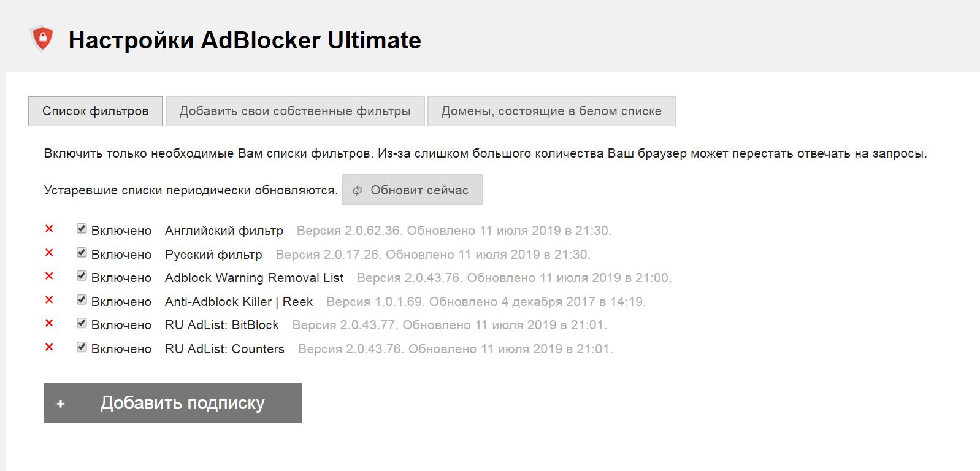The width and height of the screenshot is (980, 471).
Task: Toggle the Русский фильтр checkbox
Action: tap(82, 253)
